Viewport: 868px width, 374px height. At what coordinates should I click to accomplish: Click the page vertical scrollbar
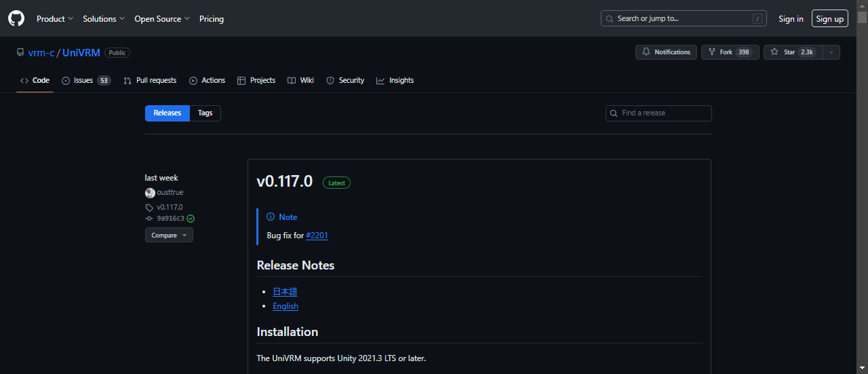coord(862,190)
